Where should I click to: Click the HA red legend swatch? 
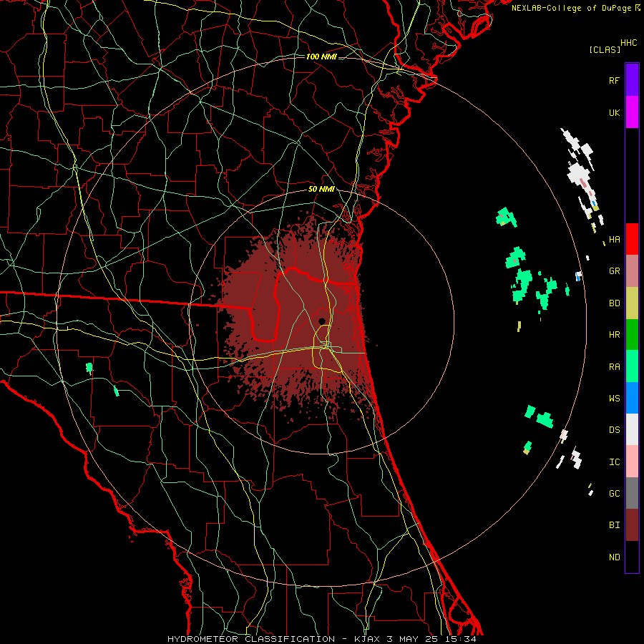tap(632, 239)
